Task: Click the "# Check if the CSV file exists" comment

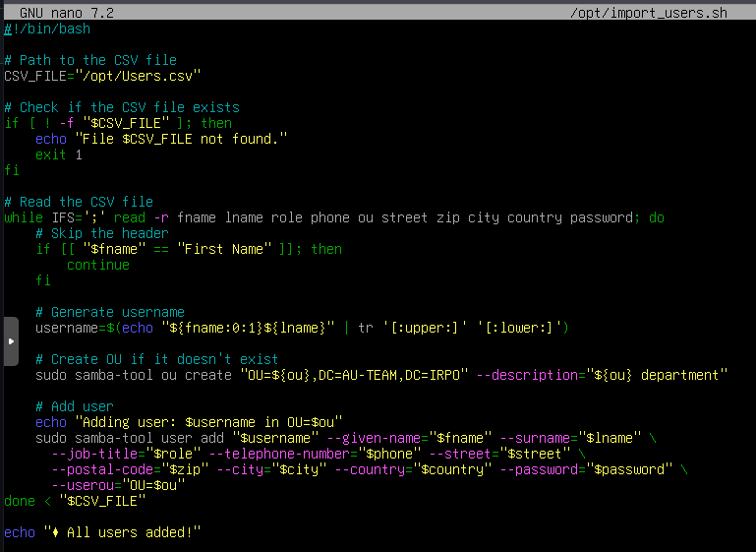Action: point(122,107)
